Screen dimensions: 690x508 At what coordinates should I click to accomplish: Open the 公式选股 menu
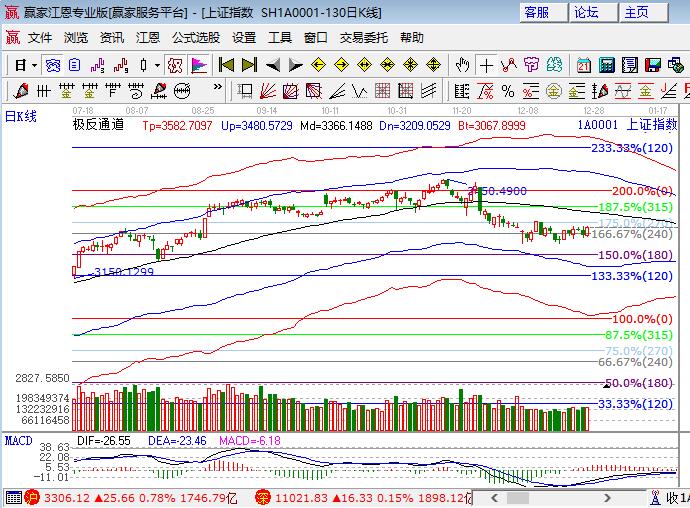(x=196, y=37)
